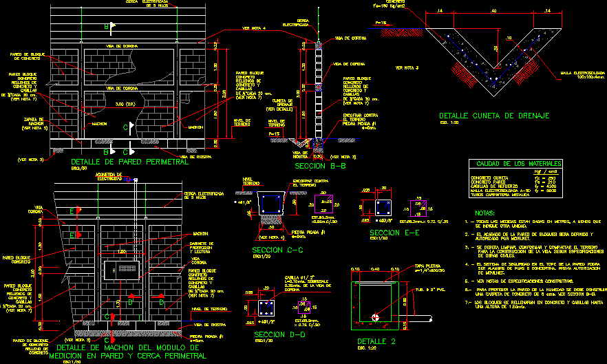This screenshot has width=607, height=364.
Task: Click the 'CONCRETO PARED' table row
Action: tap(513, 182)
